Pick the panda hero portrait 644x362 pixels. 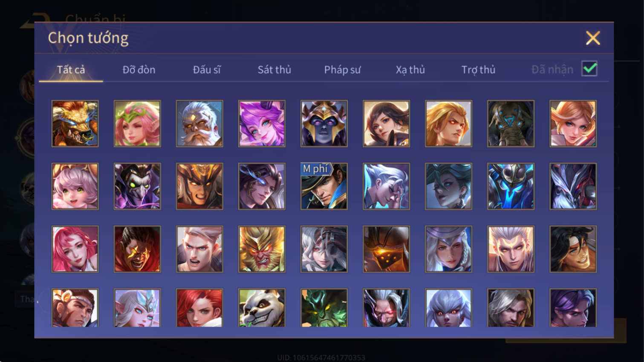(x=262, y=308)
